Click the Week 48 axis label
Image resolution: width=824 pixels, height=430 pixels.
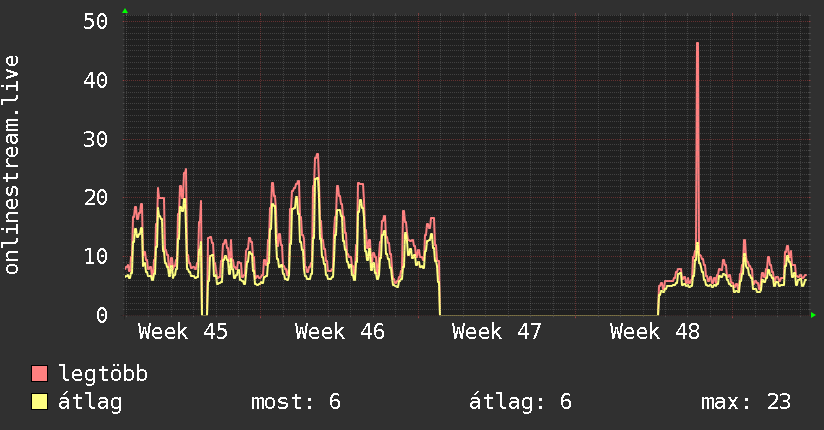(x=655, y=332)
